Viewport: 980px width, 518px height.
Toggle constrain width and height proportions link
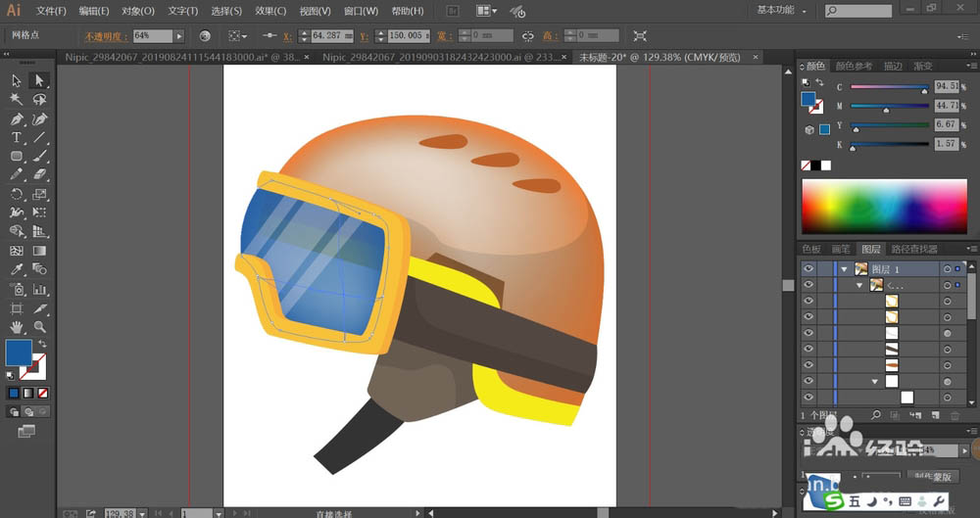(x=528, y=36)
